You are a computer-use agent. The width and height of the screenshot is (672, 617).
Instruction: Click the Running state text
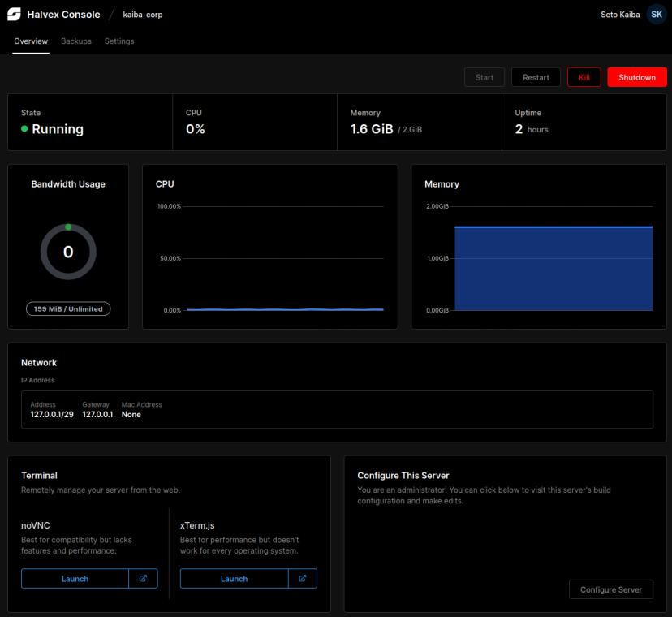point(58,129)
